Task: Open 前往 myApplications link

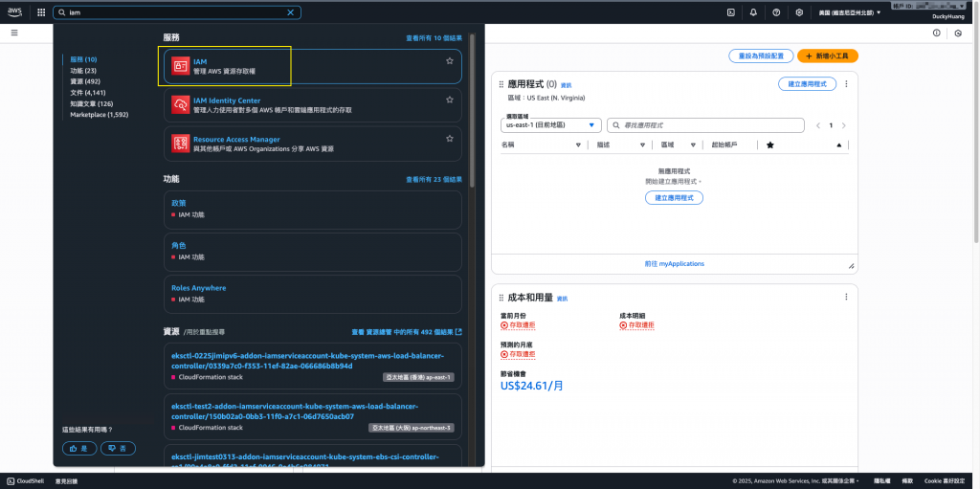Action: pos(675,264)
